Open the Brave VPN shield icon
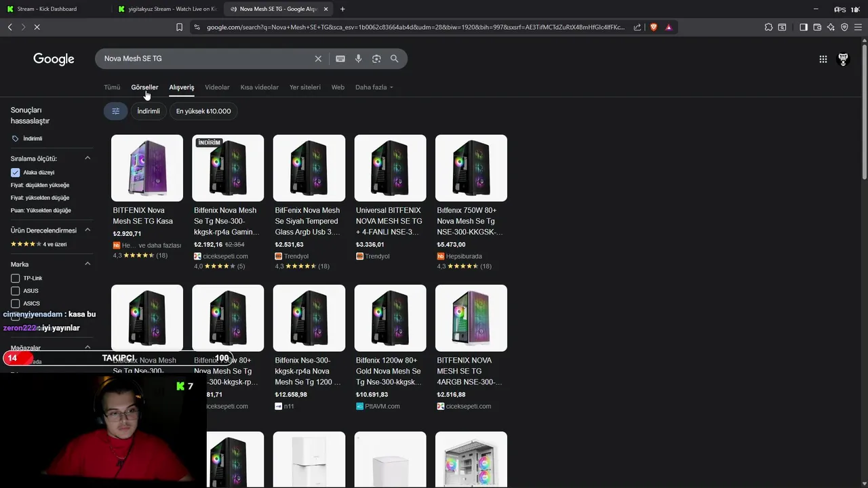This screenshot has width=868, height=488. click(x=844, y=27)
